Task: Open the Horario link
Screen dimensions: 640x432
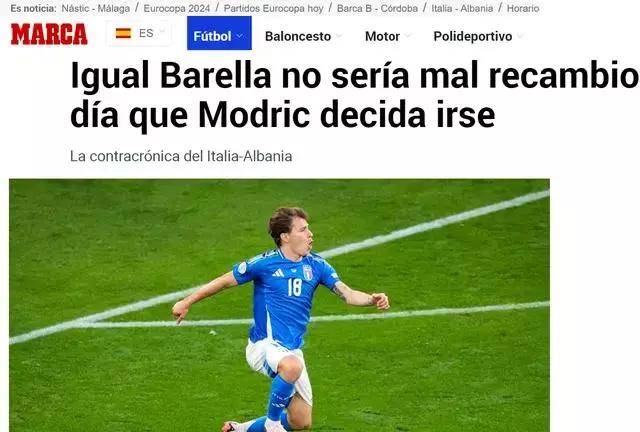Action: click(x=523, y=8)
